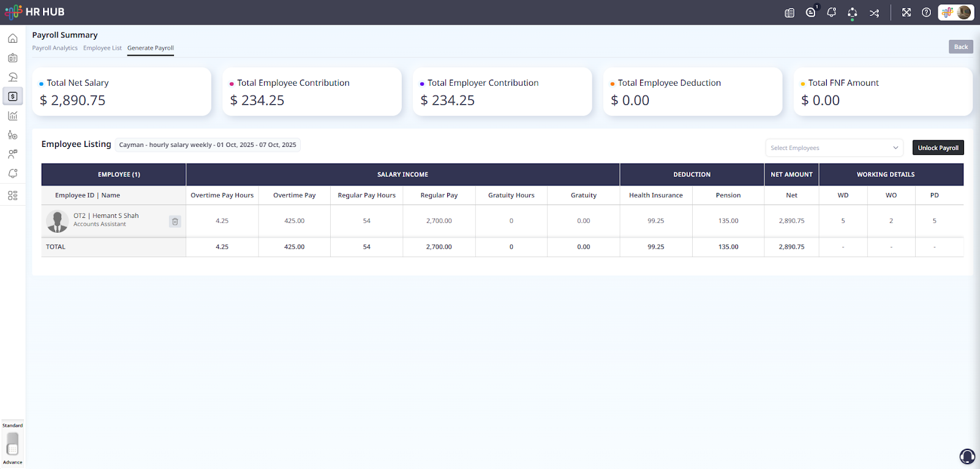The image size is (980, 469).
Task: Switch to the Employee List tab
Action: 102,48
